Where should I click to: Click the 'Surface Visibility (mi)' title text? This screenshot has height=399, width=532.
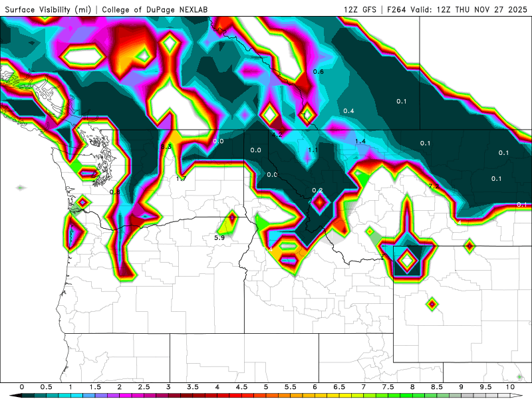click(x=48, y=9)
